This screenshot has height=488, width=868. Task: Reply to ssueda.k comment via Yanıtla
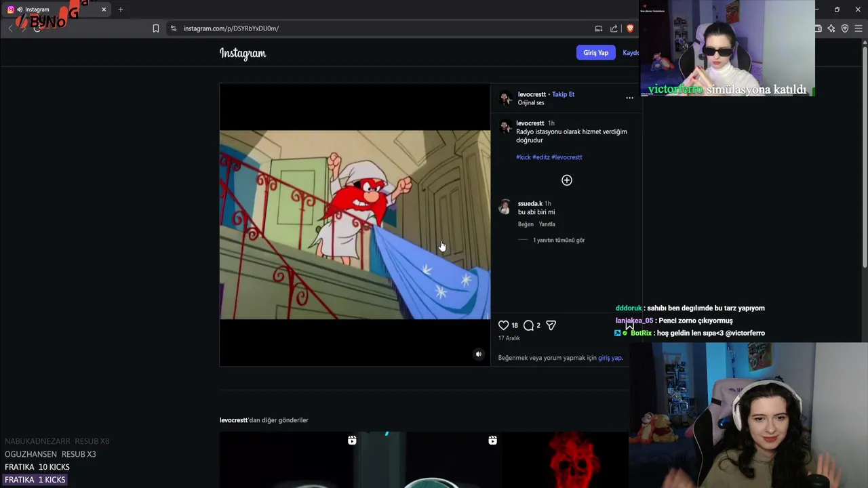point(547,224)
